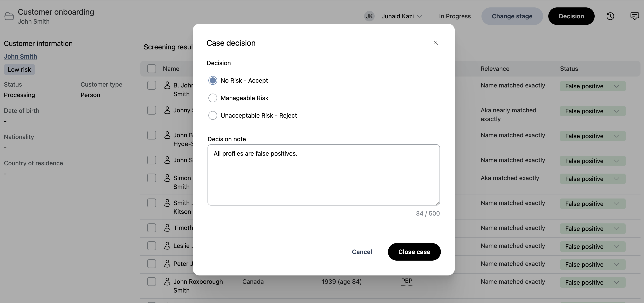Click person icon beside Simon Smith row
Screen dimensions: 644x303
167,178
